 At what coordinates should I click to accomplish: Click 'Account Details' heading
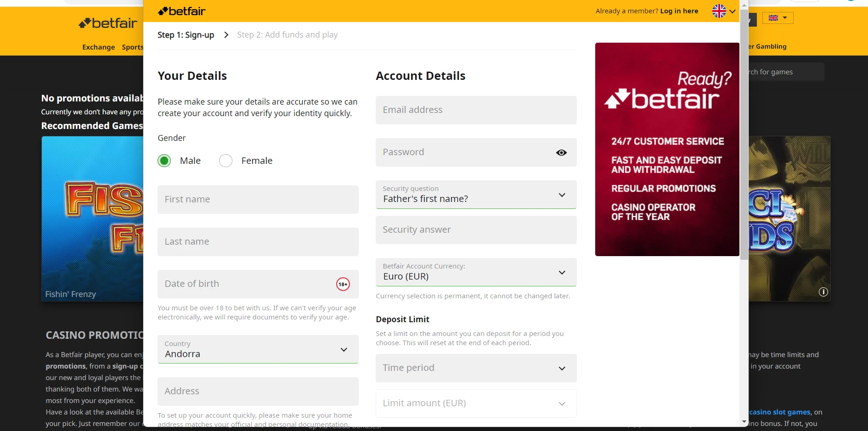pos(421,76)
